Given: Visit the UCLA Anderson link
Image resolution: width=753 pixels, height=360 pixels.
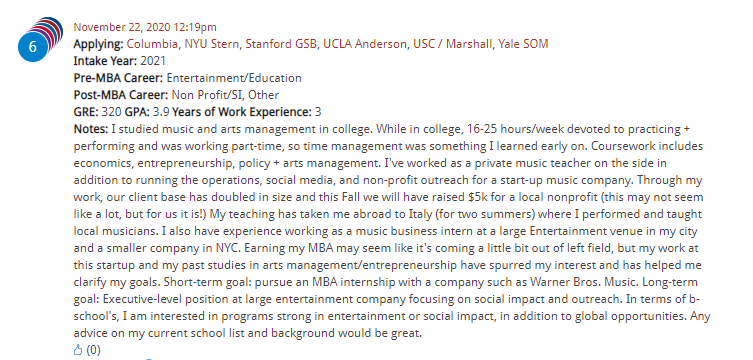Looking at the screenshot, I should 364,44.
